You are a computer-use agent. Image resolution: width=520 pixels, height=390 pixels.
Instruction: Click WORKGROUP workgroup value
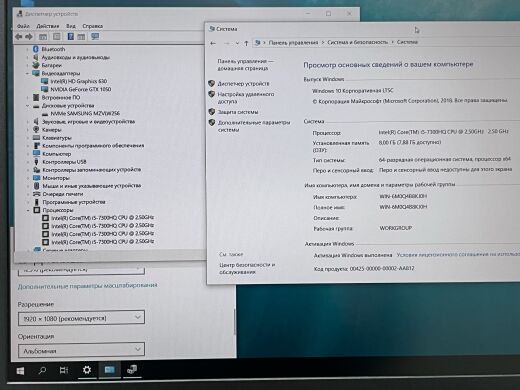pos(396,228)
